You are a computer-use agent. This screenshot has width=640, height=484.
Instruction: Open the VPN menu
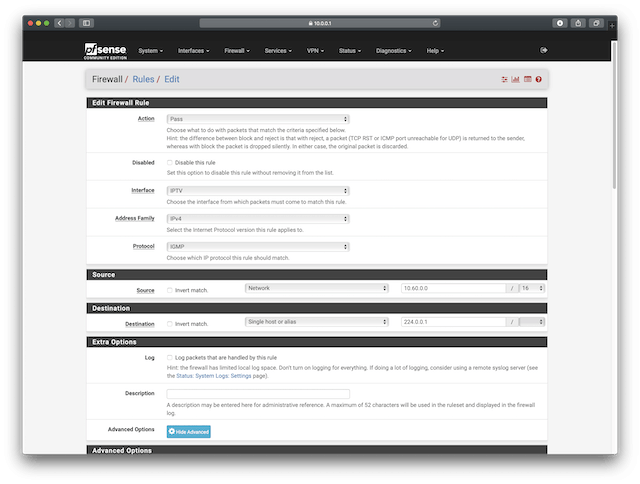pyautogui.click(x=315, y=51)
